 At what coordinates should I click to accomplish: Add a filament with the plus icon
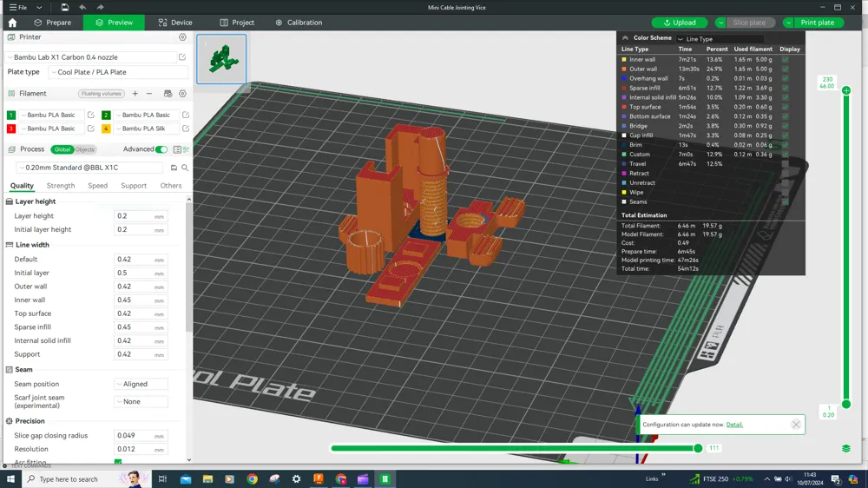point(135,94)
